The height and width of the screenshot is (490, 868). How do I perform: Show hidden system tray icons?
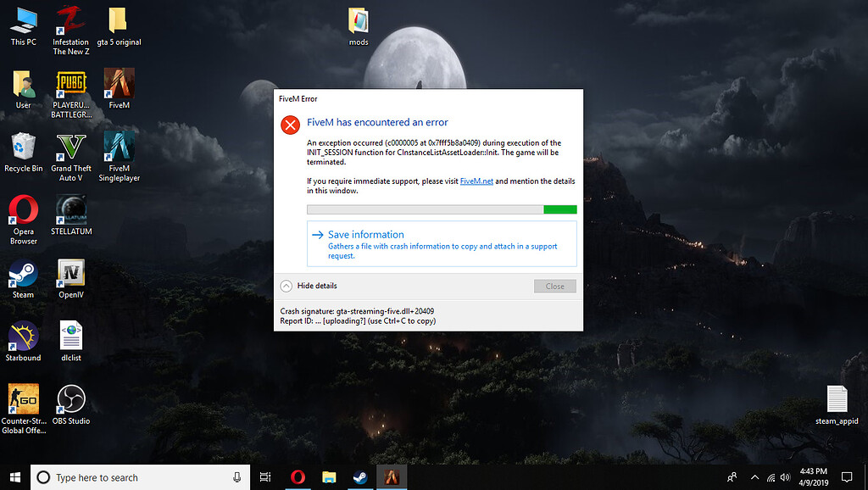point(754,477)
